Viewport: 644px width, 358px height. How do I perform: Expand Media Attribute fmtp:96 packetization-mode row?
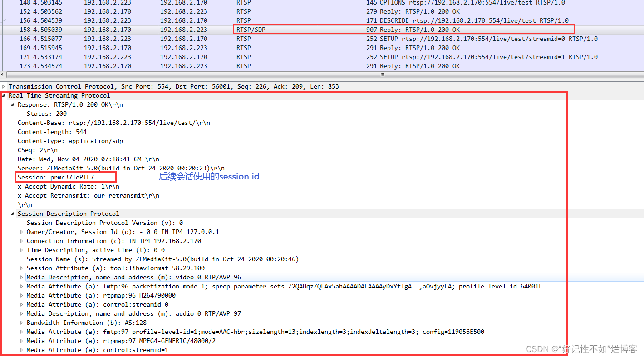point(22,286)
